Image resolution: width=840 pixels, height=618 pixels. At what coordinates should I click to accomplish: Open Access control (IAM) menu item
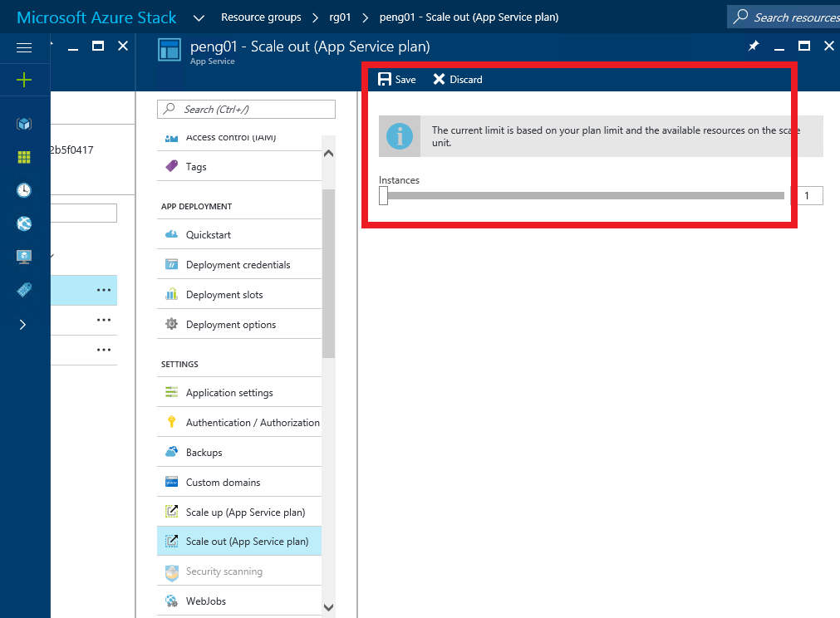click(239, 138)
